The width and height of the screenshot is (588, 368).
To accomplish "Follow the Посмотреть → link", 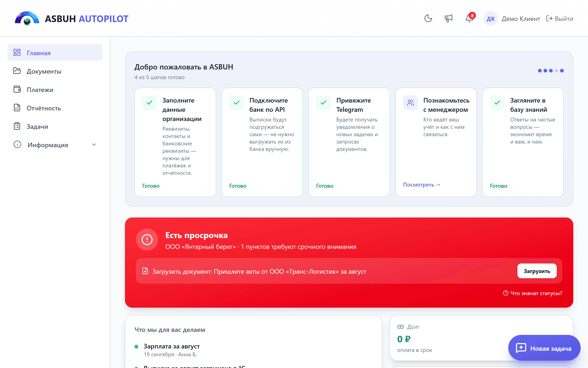I will tap(421, 185).
